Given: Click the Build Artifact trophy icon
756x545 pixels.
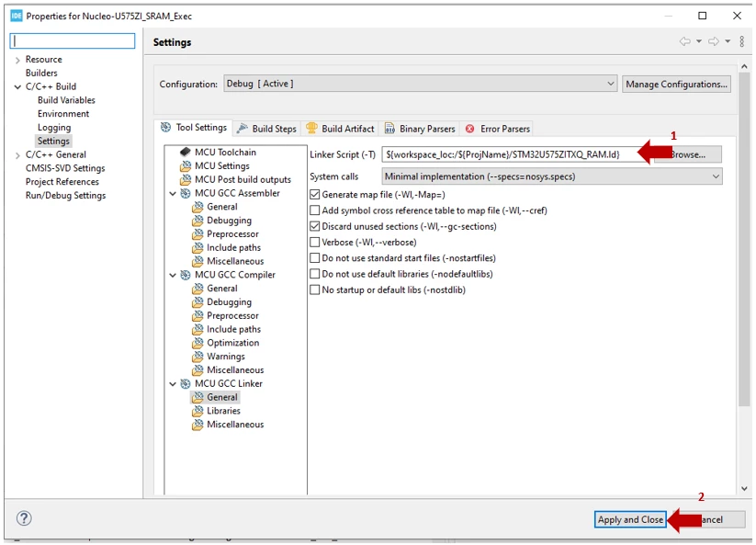Looking at the screenshot, I should [312, 129].
